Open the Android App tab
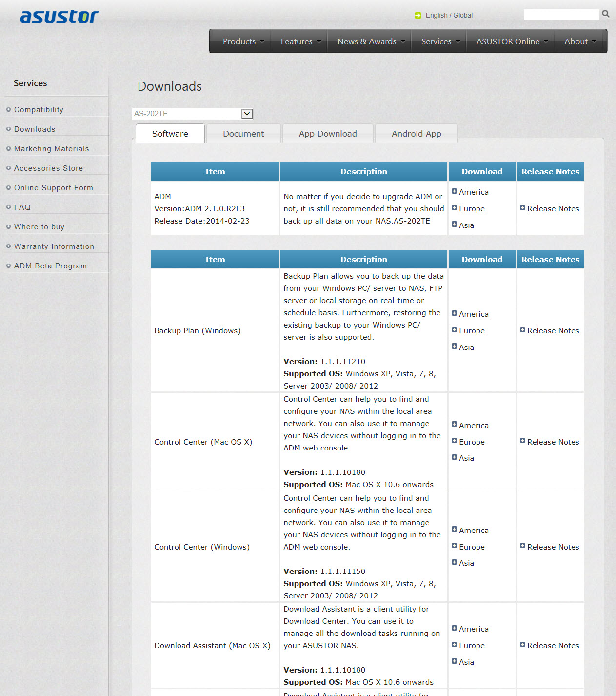Screen dimensions: 616x696 click(x=417, y=134)
